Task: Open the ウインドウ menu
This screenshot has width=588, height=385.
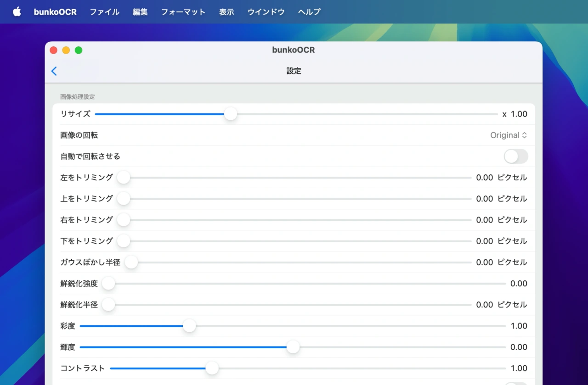Action: 266,12
